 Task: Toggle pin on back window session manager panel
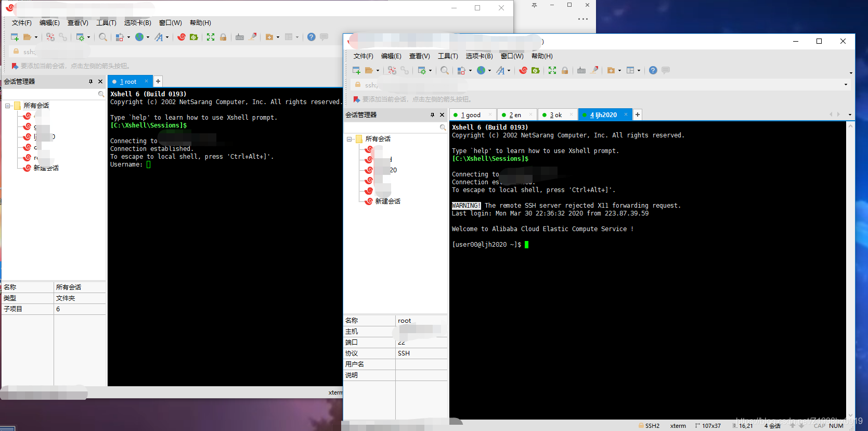[90, 82]
